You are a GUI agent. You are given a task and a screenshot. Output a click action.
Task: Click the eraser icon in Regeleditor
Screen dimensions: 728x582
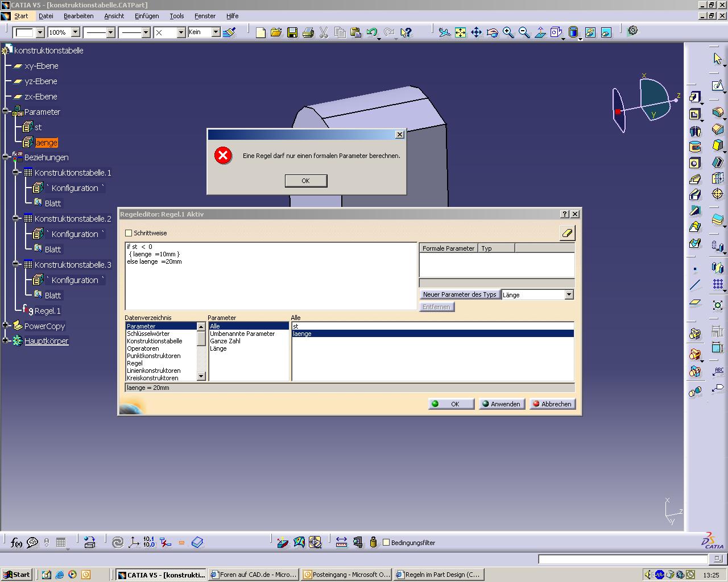[567, 233]
